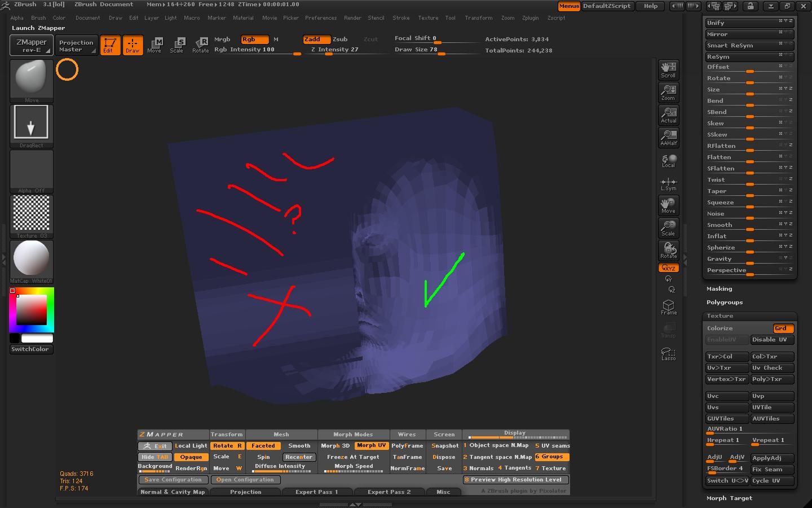Open the Document menu
This screenshot has width=812, height=508.
pyautogui.click(x=88, y=17)
